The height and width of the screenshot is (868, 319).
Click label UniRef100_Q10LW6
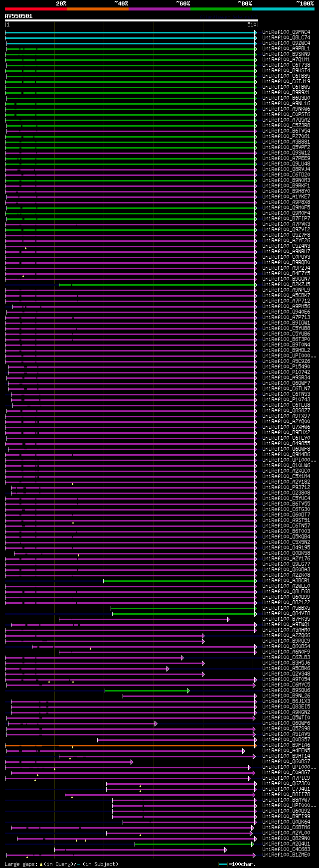[x=286, y=466]
